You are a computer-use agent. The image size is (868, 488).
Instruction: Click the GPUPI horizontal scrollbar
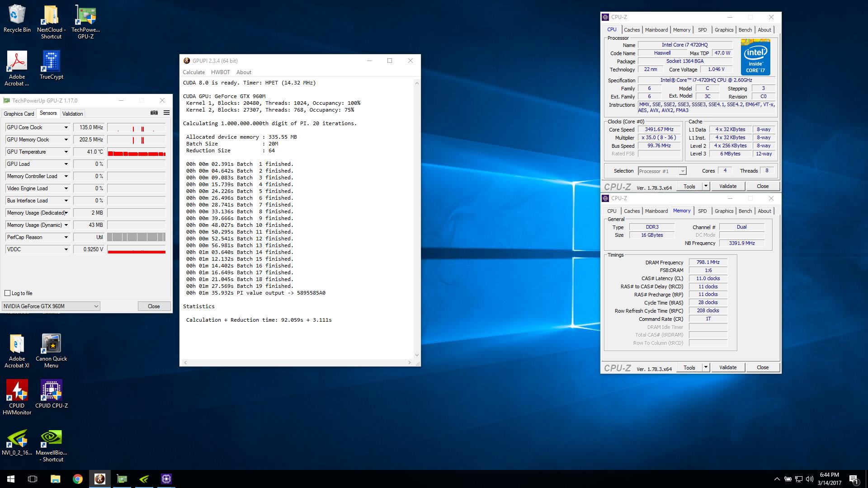297,362
